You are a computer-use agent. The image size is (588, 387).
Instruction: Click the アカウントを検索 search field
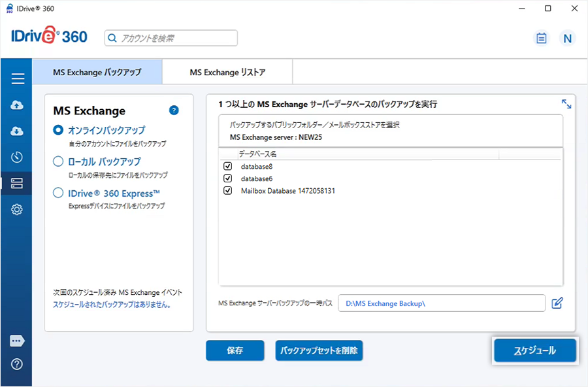pyautogui.click(x=171, y=39)
